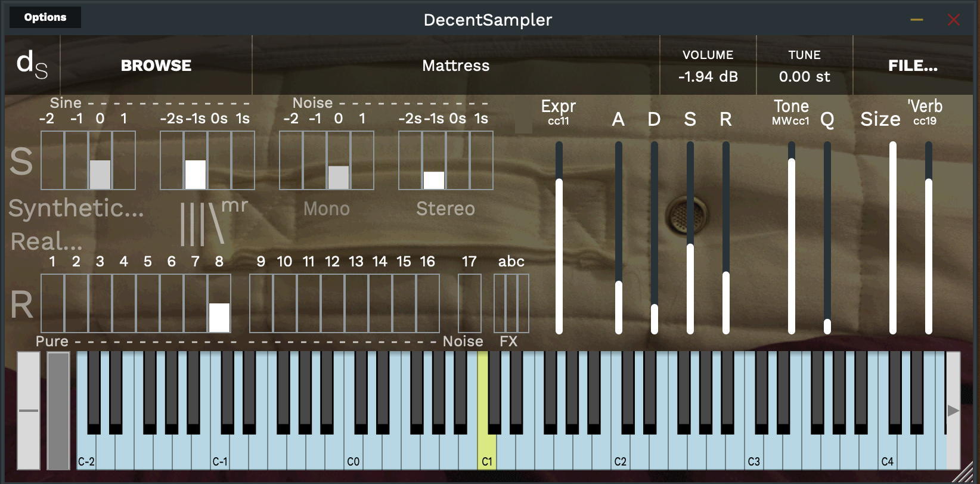The width and height of the screenshot is (980, 484).
Task: Toggle Sine octave 0 cell
Action: [x=100, y=160]
